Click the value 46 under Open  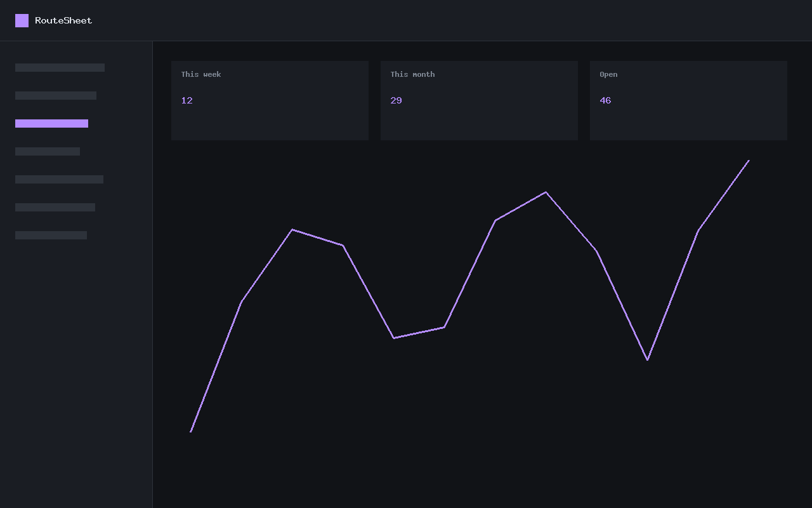coord(605,100)
